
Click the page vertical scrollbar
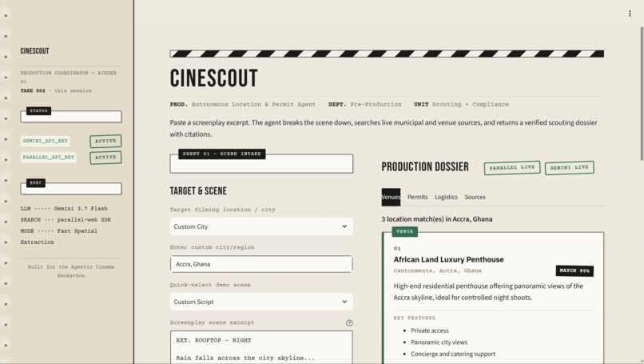pos(642,94)
